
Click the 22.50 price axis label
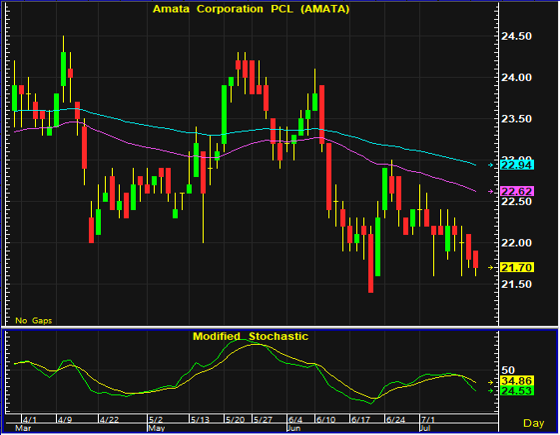click(516, 202)
